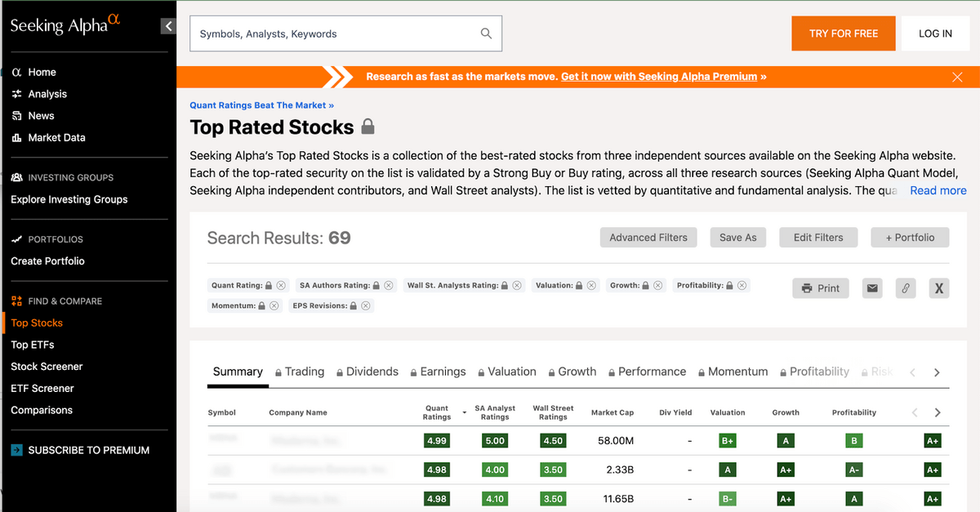Click the LOG IN button
The image size is (980, 512).
935,33
